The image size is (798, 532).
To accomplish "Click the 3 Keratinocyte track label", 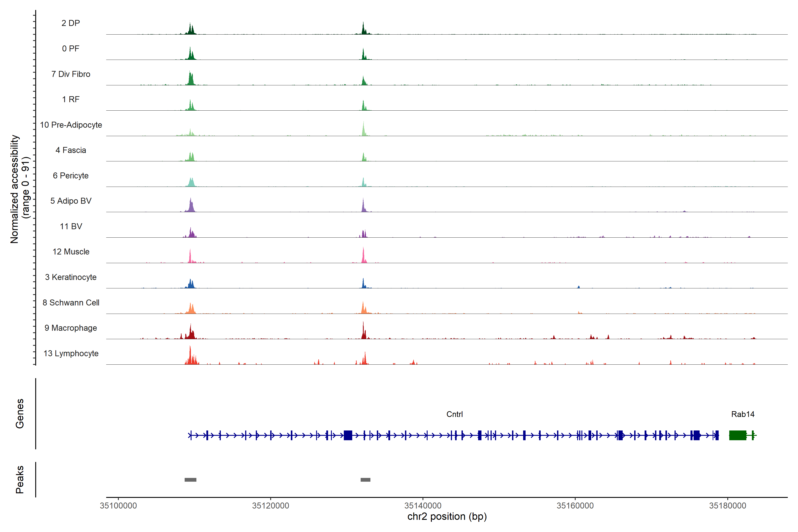I will [x=70, y=277].
